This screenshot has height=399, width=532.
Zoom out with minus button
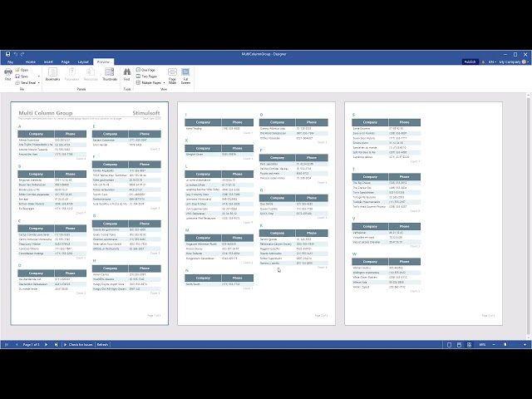pos(494,345)
